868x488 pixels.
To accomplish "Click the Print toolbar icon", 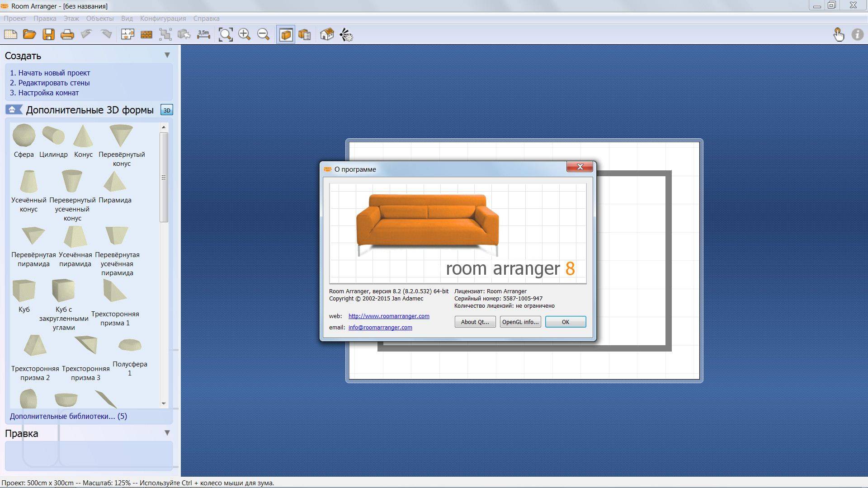I will pyautogui.click(x=67, y=34).
